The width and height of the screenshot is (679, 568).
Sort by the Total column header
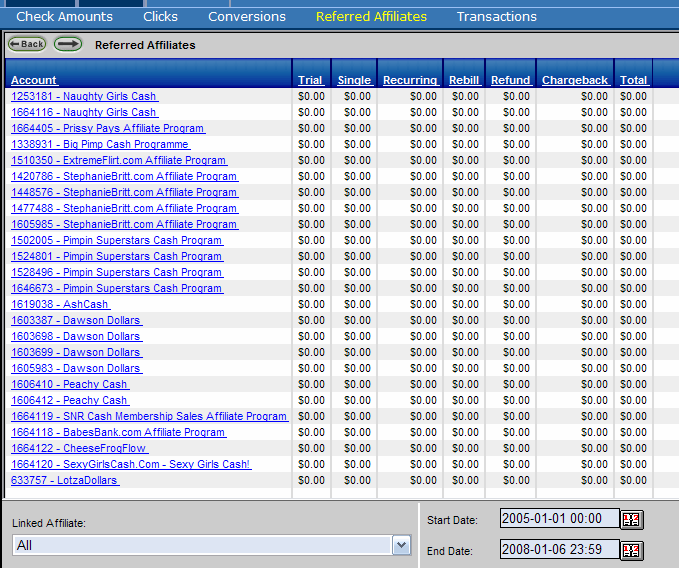633,80
